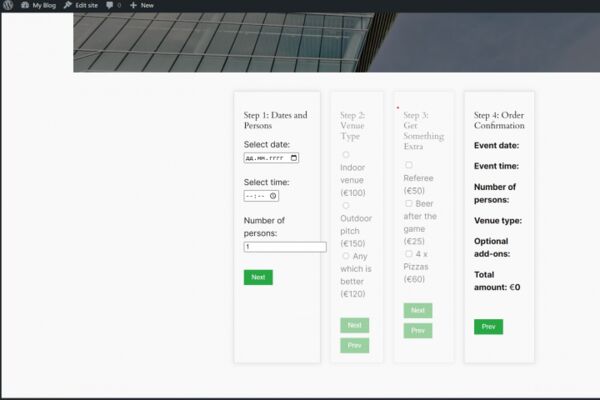Check the Beer after the game checkbox

point(409,203)
